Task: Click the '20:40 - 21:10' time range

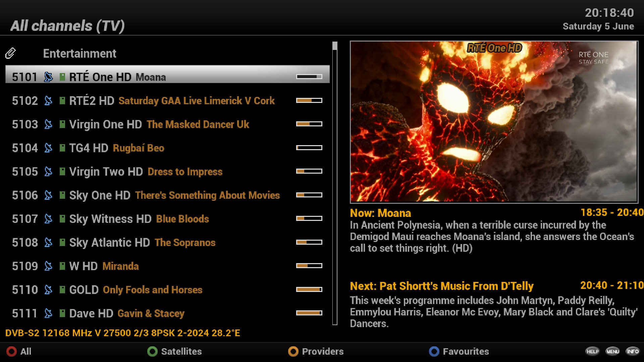Action: pos(612,285)
